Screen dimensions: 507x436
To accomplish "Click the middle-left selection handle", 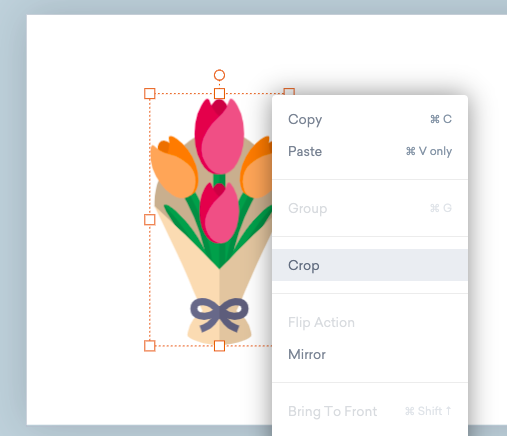I will click(150, 220).
